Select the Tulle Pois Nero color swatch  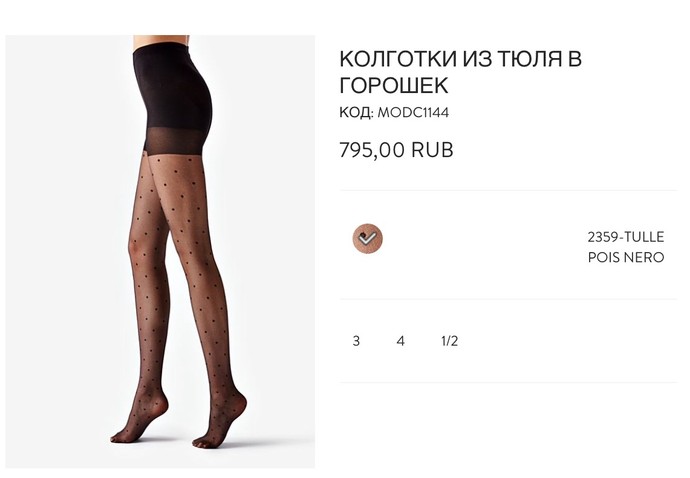pyautogui.click(x=367, y=239)
